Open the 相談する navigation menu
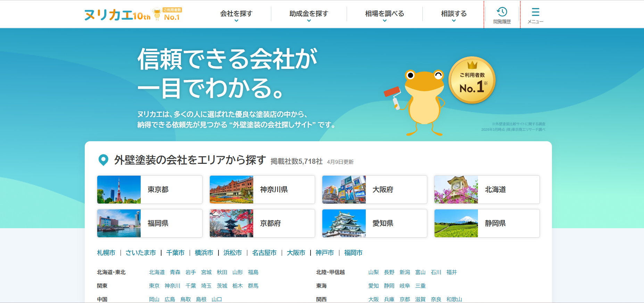The image size is (644, 303). (454, 15)
